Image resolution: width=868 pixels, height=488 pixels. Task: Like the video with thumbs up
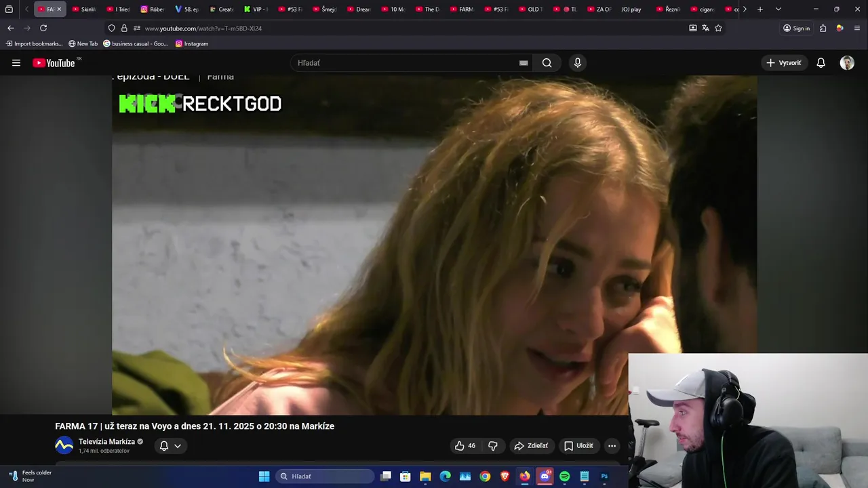465,446
